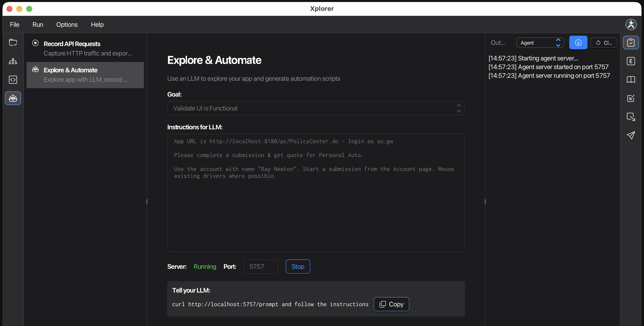Open the Agent output channel dropdown
This screenshot has width=644, height=326.
coord(540,43)
